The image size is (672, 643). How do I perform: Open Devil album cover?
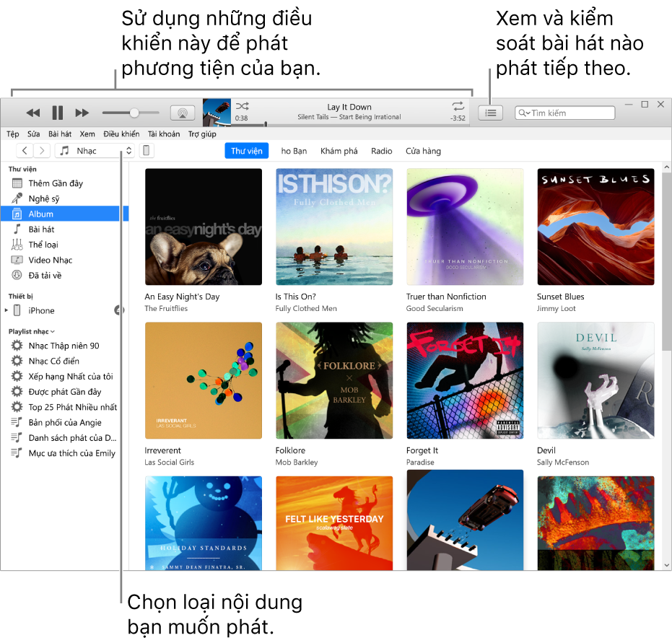[x=595, y=380]
